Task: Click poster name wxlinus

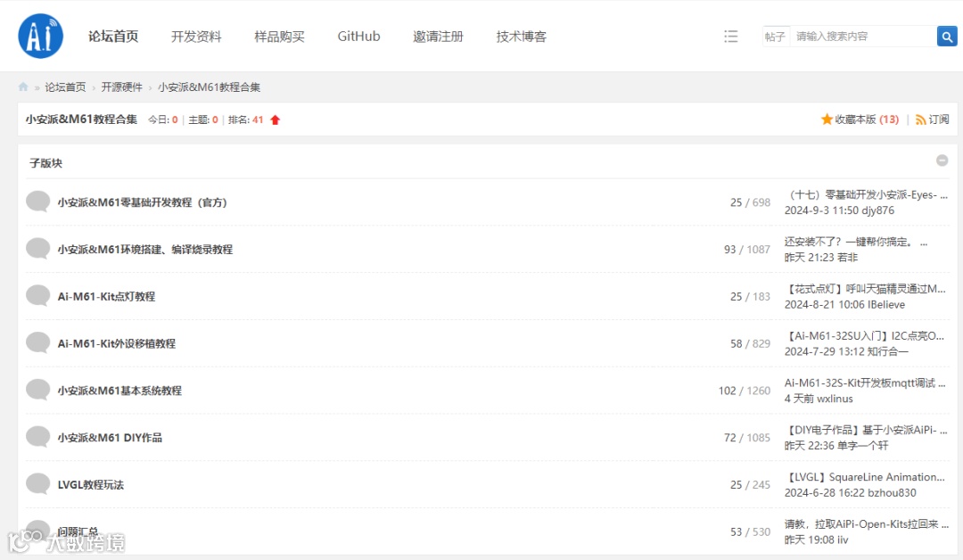Action: [x=835, y=399]
